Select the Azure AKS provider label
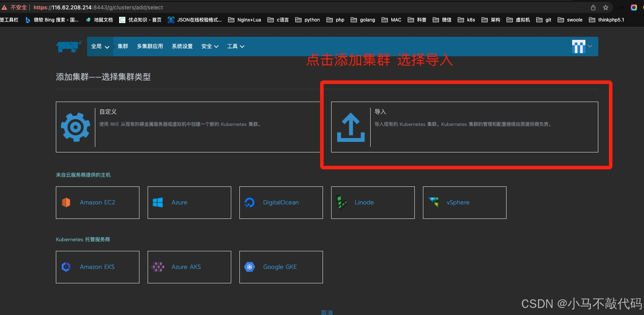Screen dimensions: 644x315 click(186, 267)
